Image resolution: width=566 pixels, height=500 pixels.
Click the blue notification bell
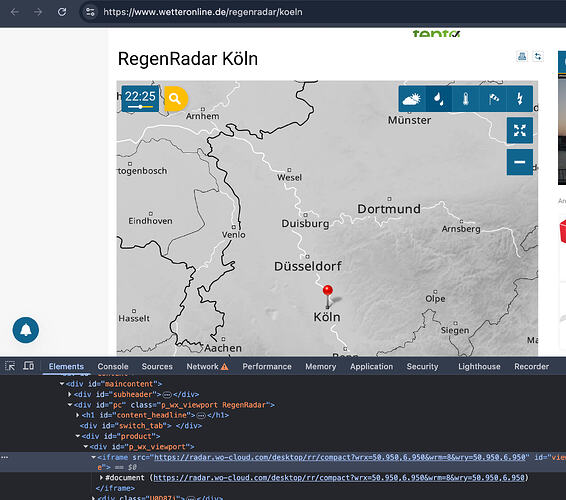pyautogui.click(x=26, y=330)
